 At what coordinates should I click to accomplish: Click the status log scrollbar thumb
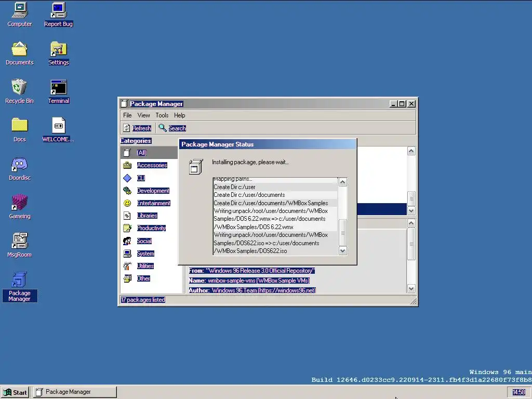[343, 233]
